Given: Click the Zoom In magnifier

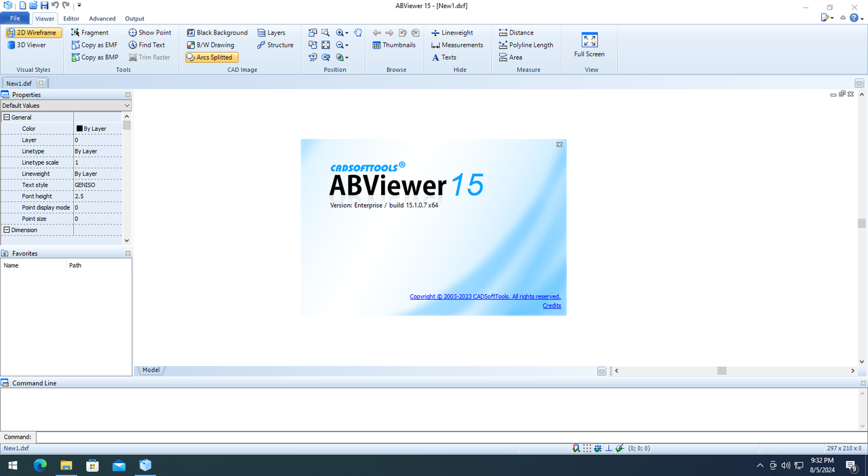Looking at the screenshot, I should [340, 33].
